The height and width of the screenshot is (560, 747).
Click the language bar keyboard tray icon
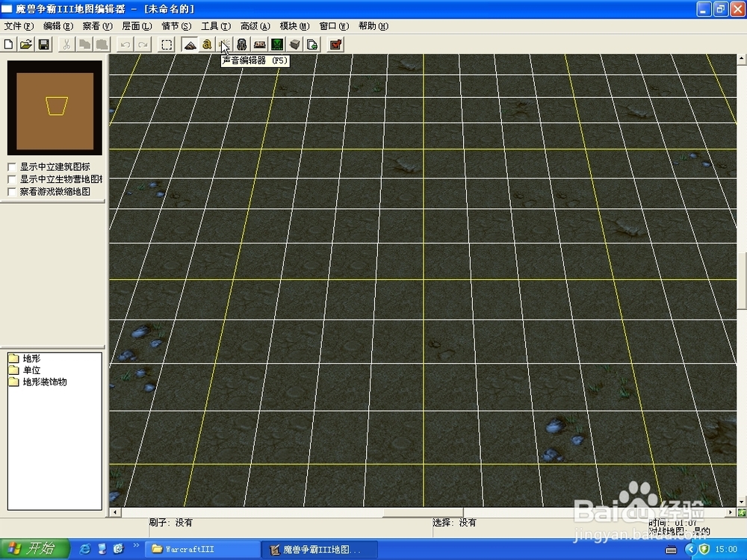click(672, 550)
